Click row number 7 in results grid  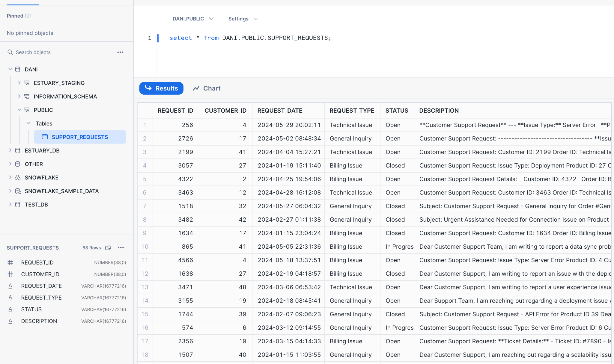[x=145, y=206]
